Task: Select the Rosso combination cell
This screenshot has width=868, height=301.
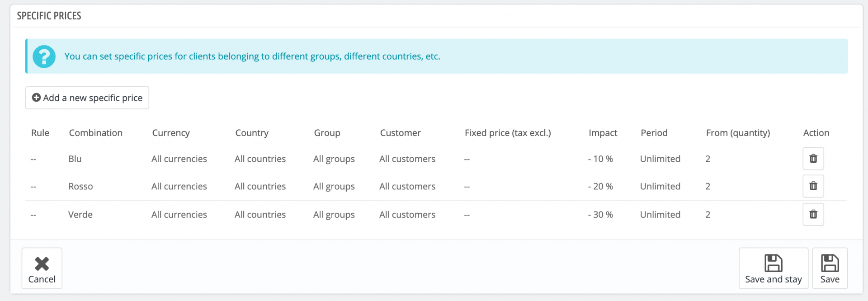Action: click(x=80, y=187)
